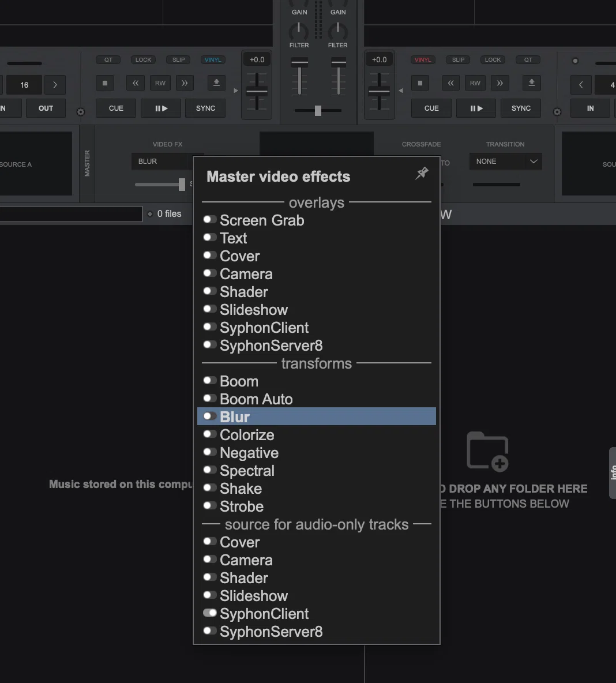Toggle the Boom transform switch
Viewport: 616px width, 683px height.
210,381
